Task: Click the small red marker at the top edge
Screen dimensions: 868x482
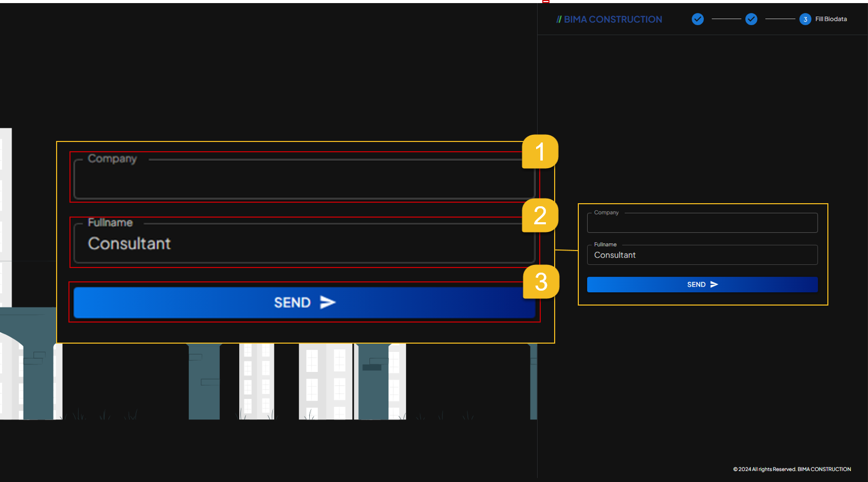Action: 546,2
